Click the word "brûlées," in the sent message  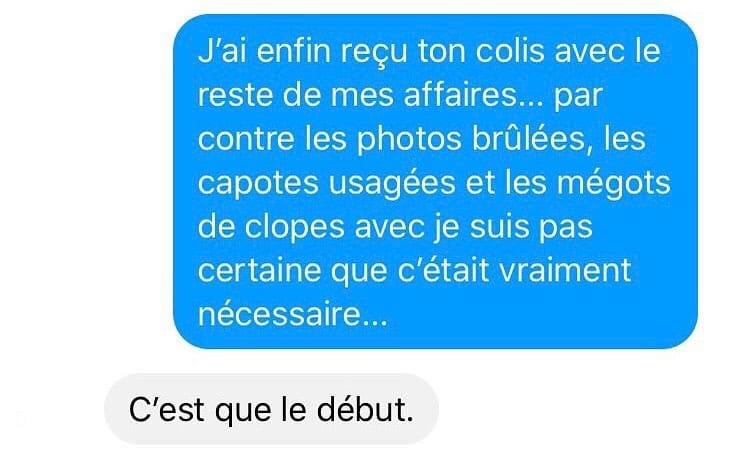[x=532, y=139]
